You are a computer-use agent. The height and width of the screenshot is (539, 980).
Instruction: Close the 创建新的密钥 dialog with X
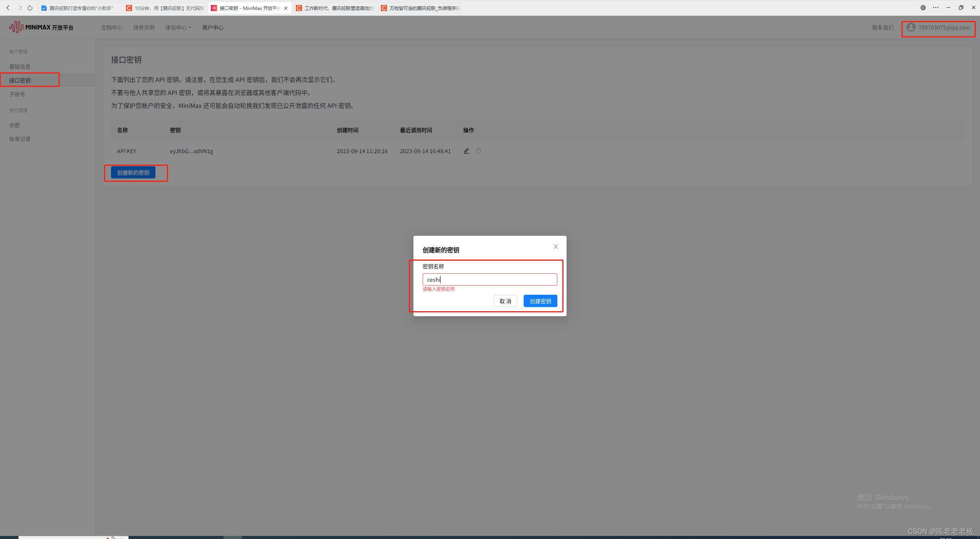(x=556, y=247)
